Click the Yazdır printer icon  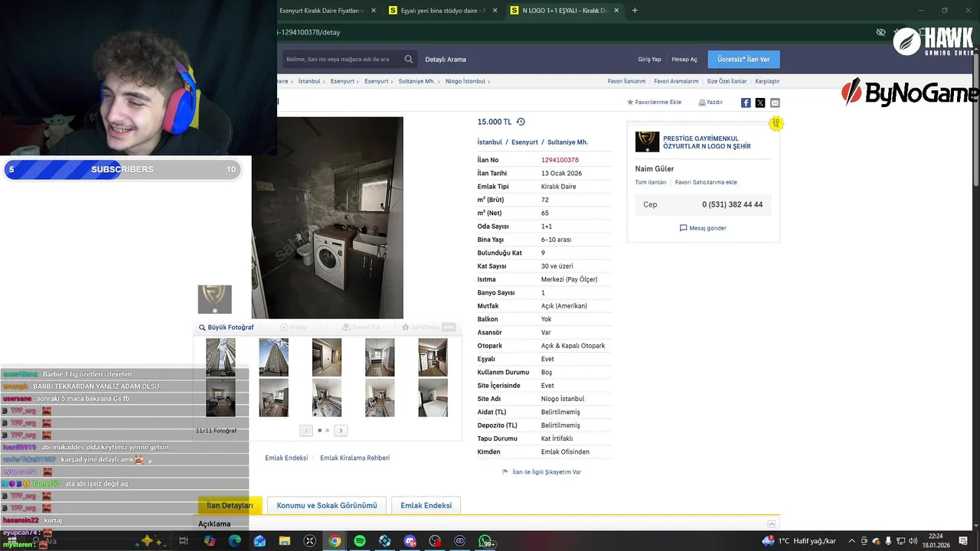tap(702, 102)
